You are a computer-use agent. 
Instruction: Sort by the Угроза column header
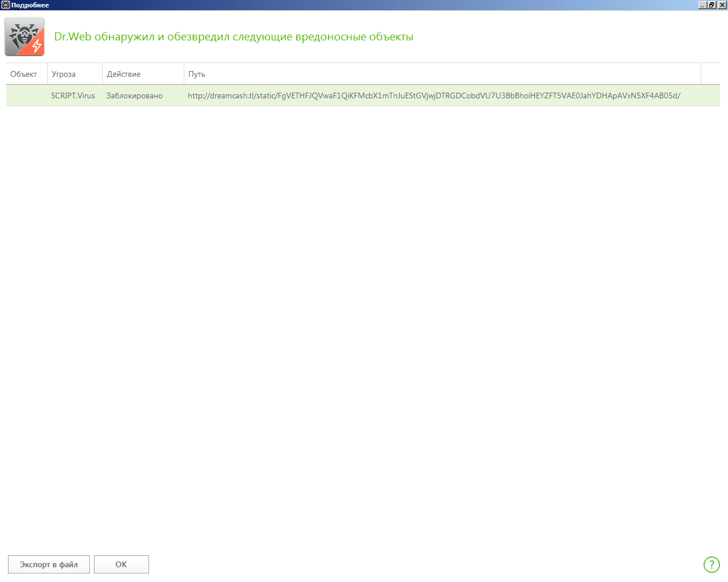point(75,74)
